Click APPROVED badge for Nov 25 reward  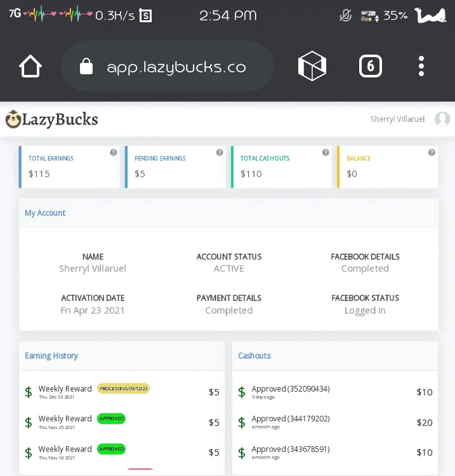(x=112, y=419)
